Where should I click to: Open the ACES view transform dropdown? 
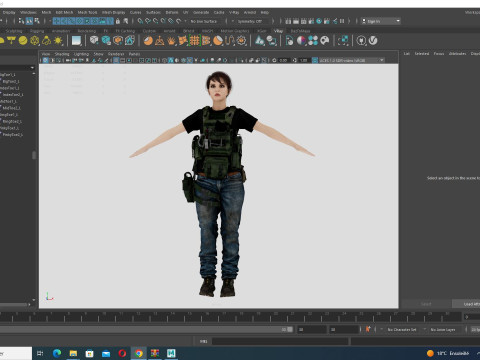coord(352,60)
